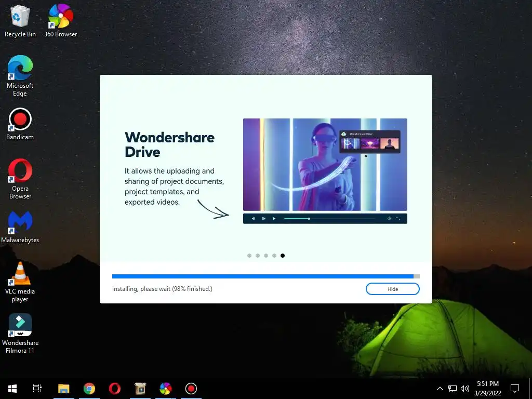Open VLC media player shortcut

click(x=20, y=282)
